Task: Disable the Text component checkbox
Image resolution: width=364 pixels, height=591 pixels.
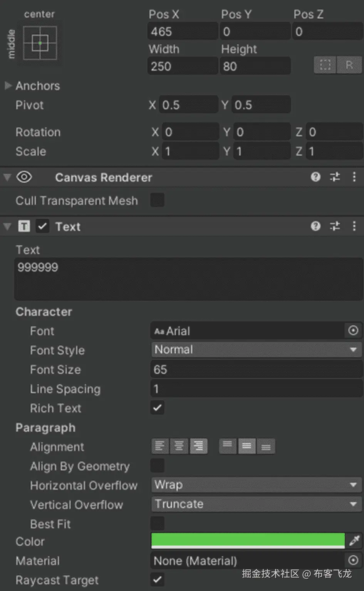Action: (x=42, y=226)
